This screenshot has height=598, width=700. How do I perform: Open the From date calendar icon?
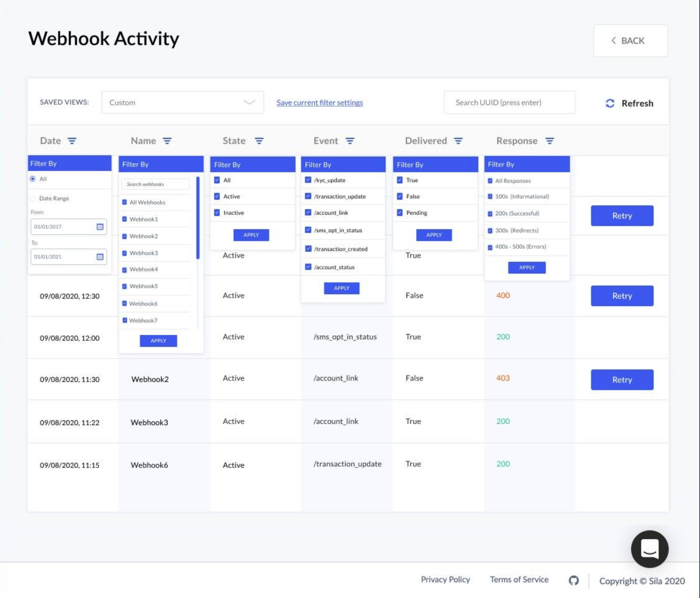click(100, 227)
